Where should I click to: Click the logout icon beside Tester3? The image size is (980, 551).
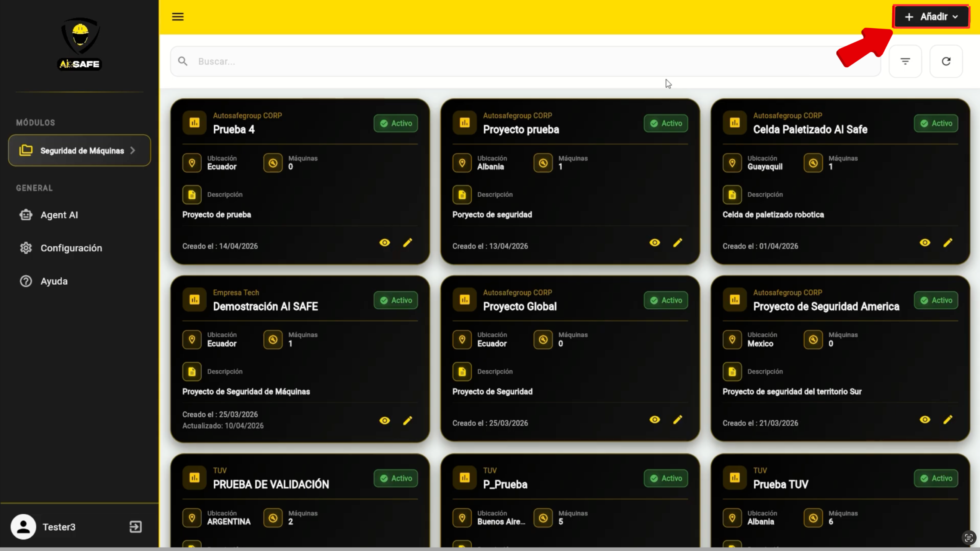coord(136,527)
